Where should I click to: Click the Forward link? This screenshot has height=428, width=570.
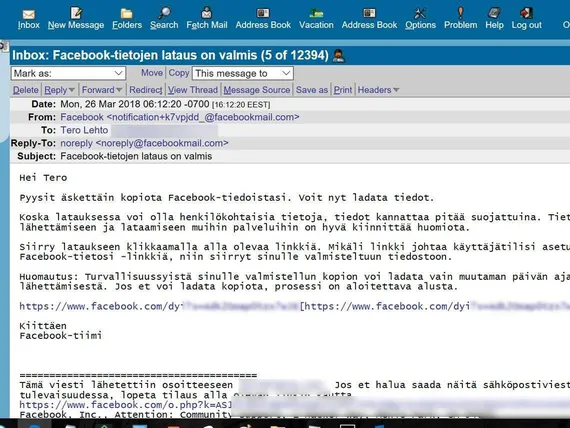(x=98, y=90)
